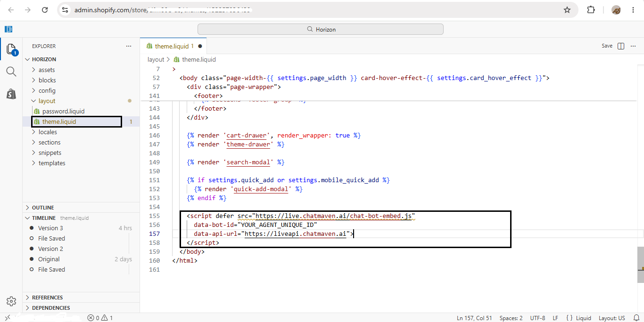Bookmark this page with the star icon
The width and height of the screenshot is (644, 322).
pos(567,9)
